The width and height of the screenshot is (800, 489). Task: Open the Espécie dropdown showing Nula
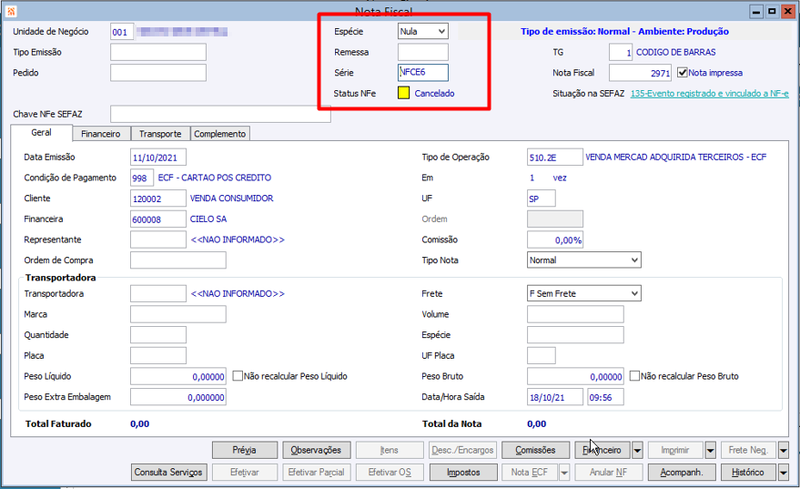pos(423,31)
